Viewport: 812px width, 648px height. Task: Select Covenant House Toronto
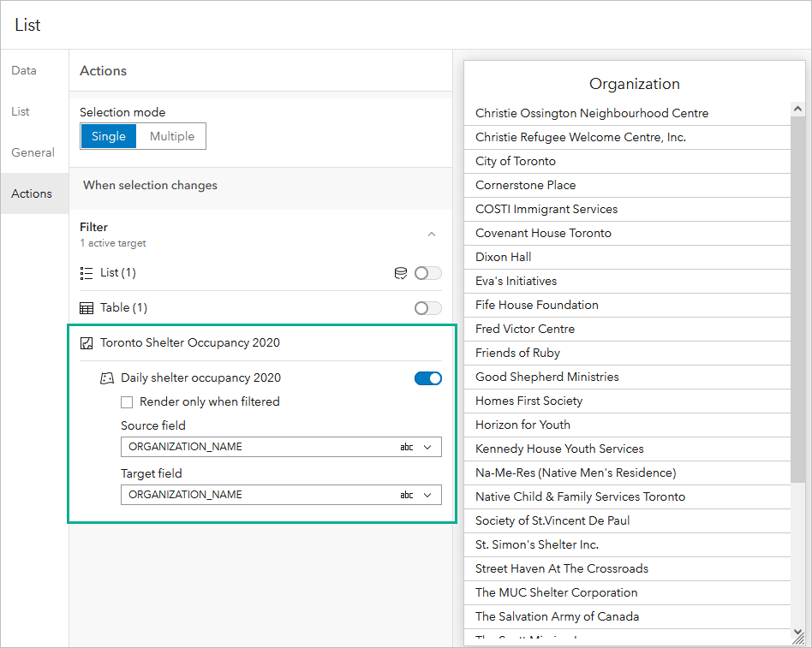coord(627,234)
